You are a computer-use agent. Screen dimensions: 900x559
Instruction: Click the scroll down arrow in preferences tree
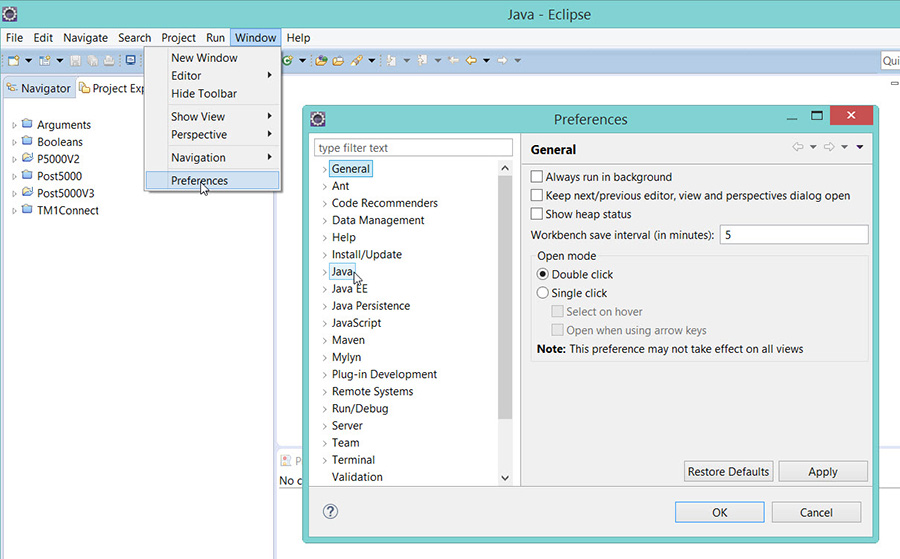505,478
